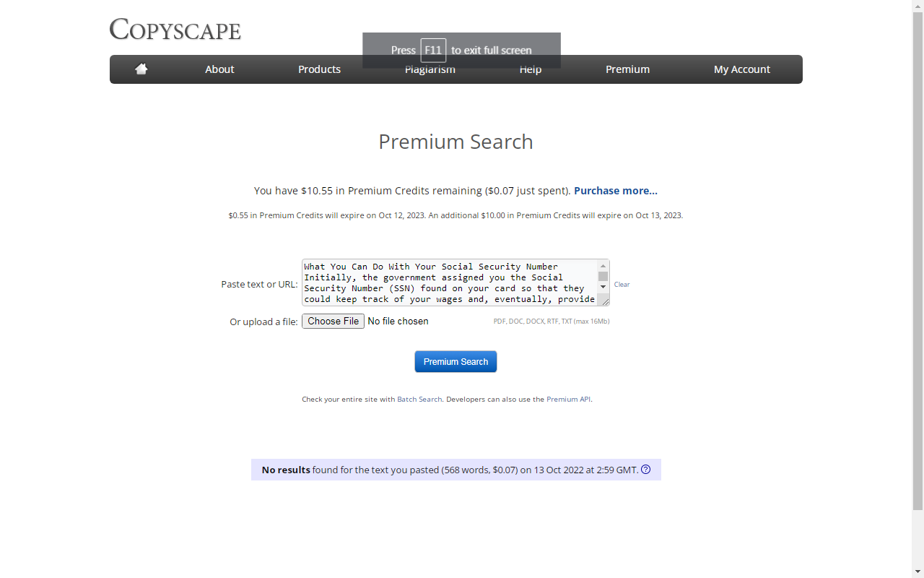Open the Premium menu
924x578 pixels.
click(627, 69)
